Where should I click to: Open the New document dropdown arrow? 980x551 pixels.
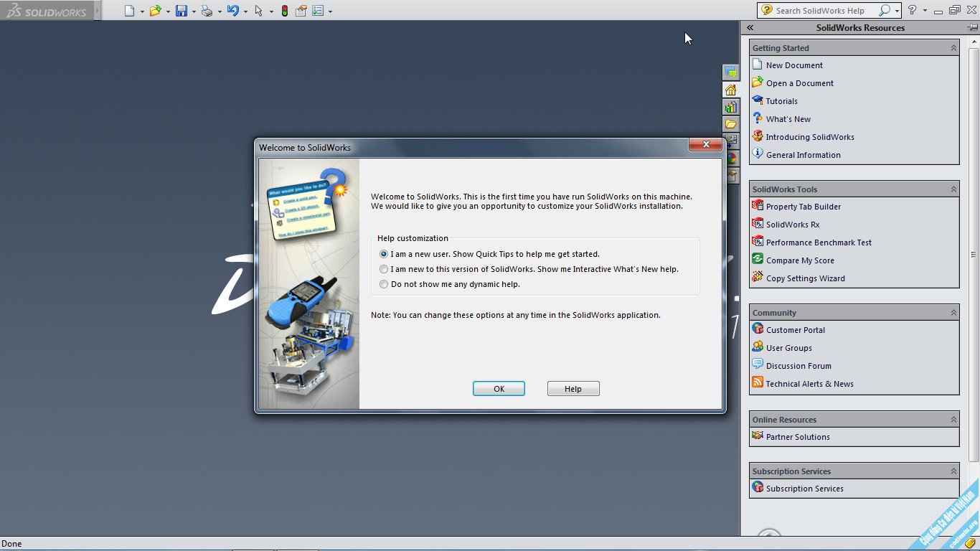pos(142,11)
